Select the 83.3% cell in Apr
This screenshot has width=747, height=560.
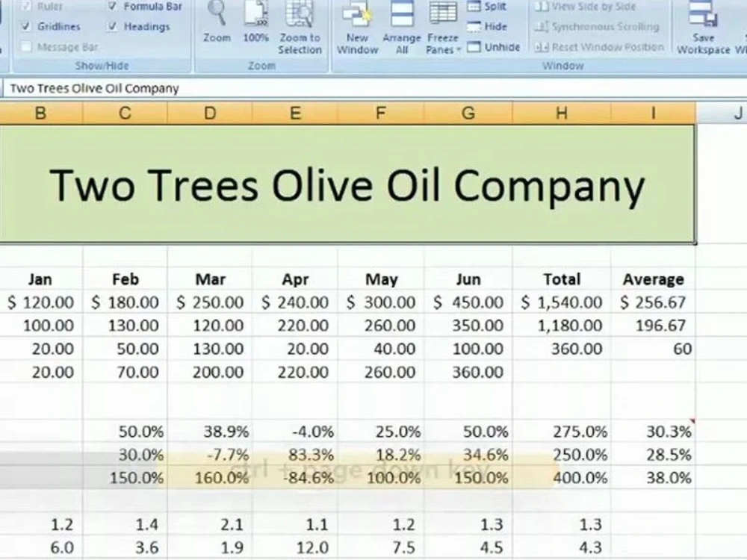(x=295, y=455)
